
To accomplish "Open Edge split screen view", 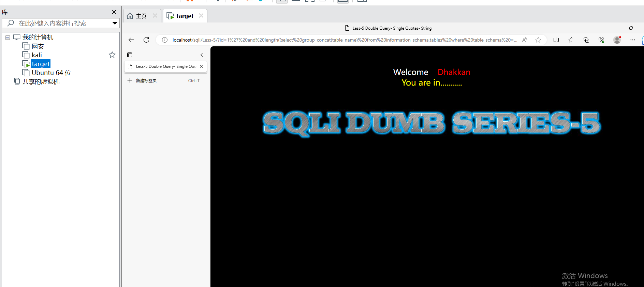I will [556, 40].
